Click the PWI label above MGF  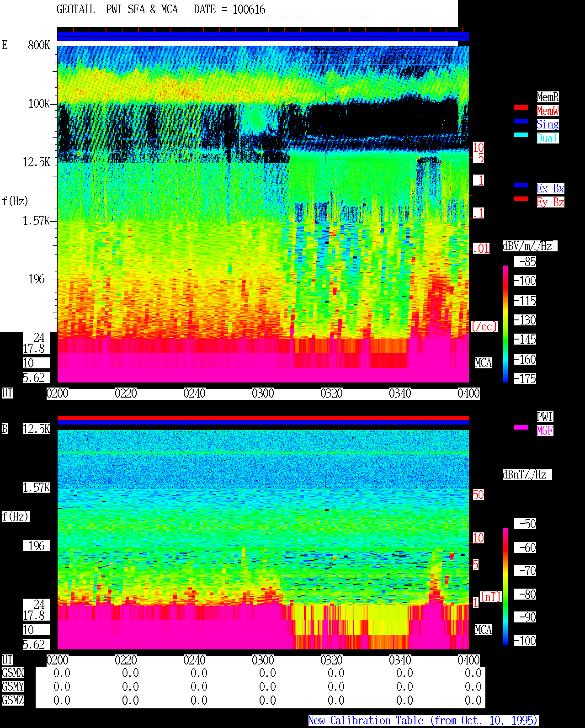tap(545, 417)
